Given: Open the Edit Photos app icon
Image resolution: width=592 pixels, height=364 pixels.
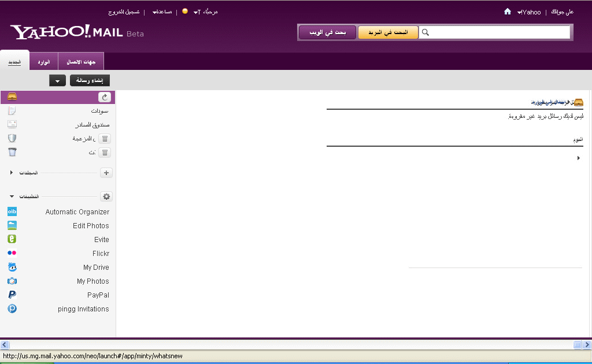Looking at the screenshot, I should pos(12,225).
